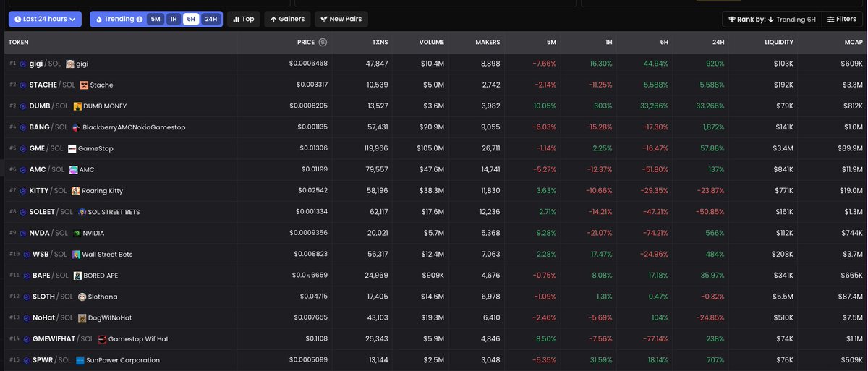Click the GameStop token logo

click(72, 148)
